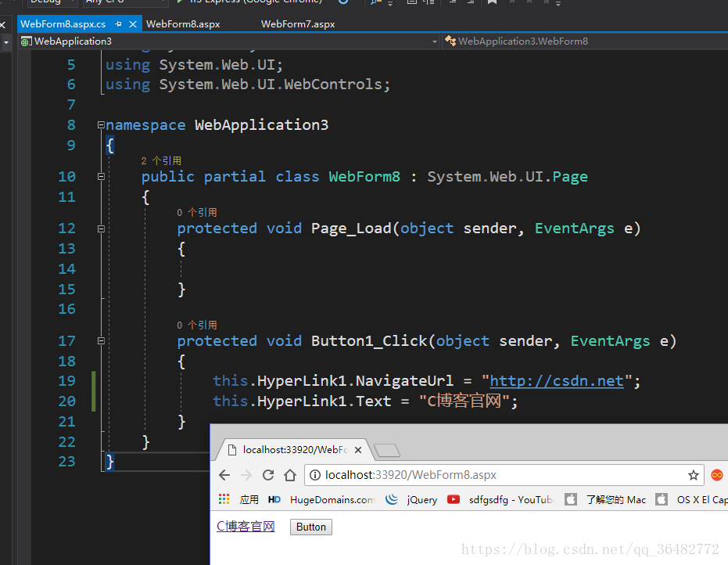Image resolution: width=728 pixels, height=565 pixels.
Task: Open the 应用 bookmarks shortcut
Action: [249, 500]
